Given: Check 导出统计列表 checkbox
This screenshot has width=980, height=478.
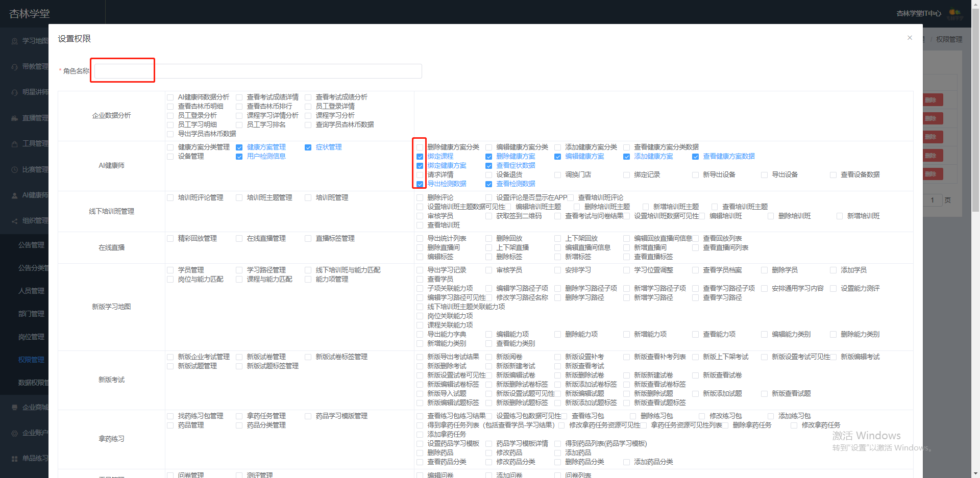Looking at the screenshot, I should tap(420, 239).
